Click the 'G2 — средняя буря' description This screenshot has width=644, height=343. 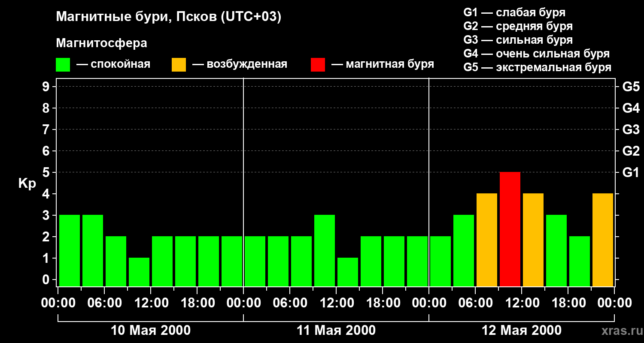click(x=518, y=26)
